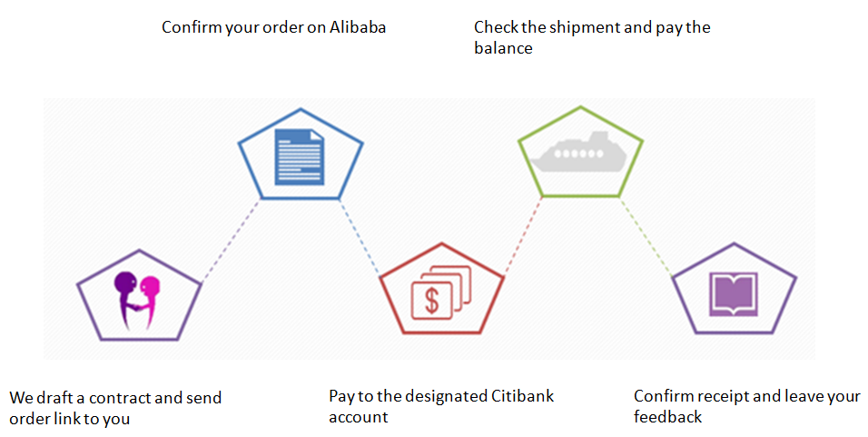This screenshot has height=437, width=868.
Task: Click 'Pay to the designated Citibank account'
Action: tap(441, 406)
